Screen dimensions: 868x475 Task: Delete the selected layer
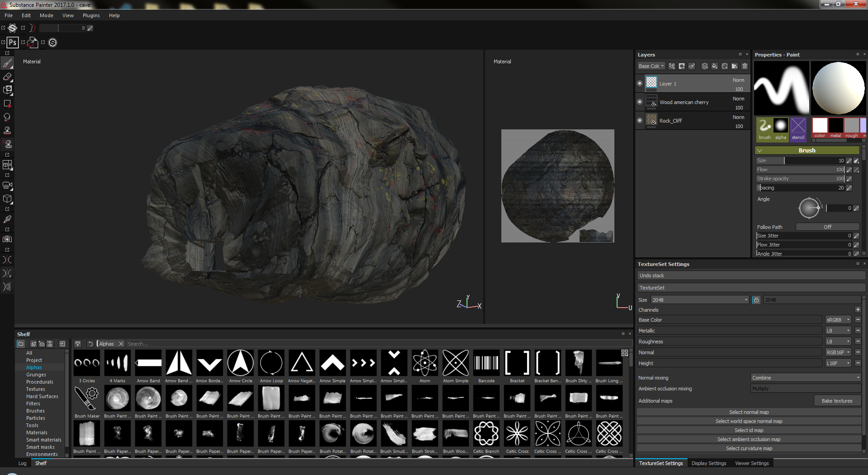[745, 66]
